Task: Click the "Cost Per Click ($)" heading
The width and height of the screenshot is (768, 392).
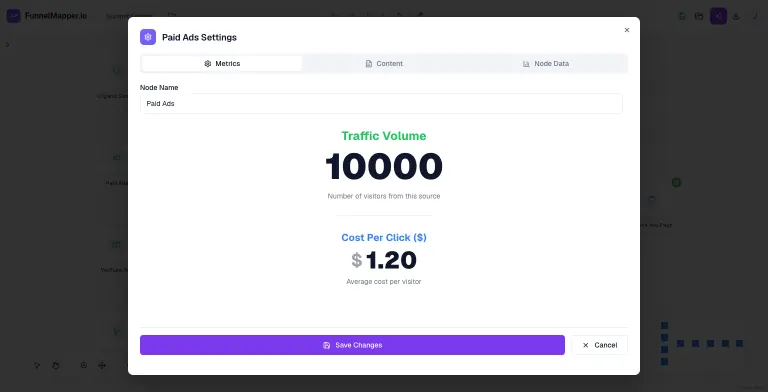Action: [384, 238]
